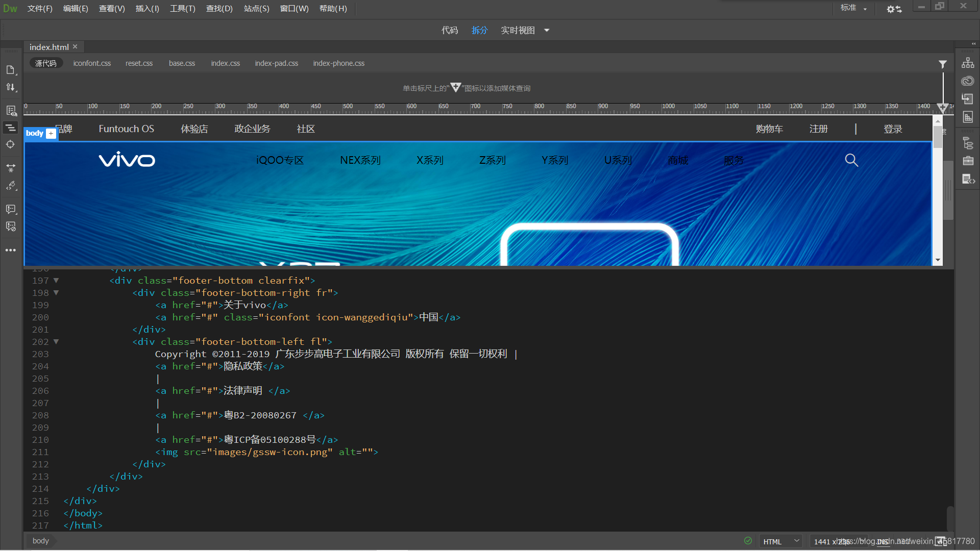Open the Insert panel icon
Viewport: 980px width, 551px height.
[x=968, y=98]
